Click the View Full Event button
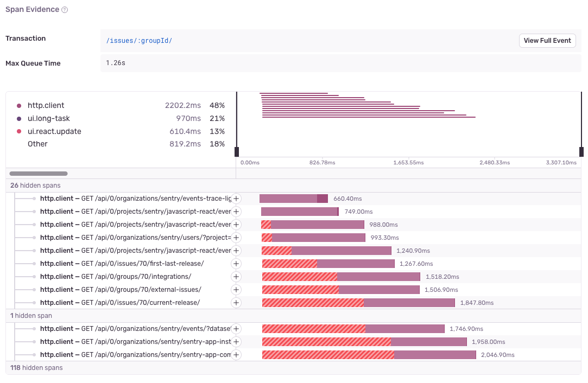This screenshot has height=383, width=588. 547,40
